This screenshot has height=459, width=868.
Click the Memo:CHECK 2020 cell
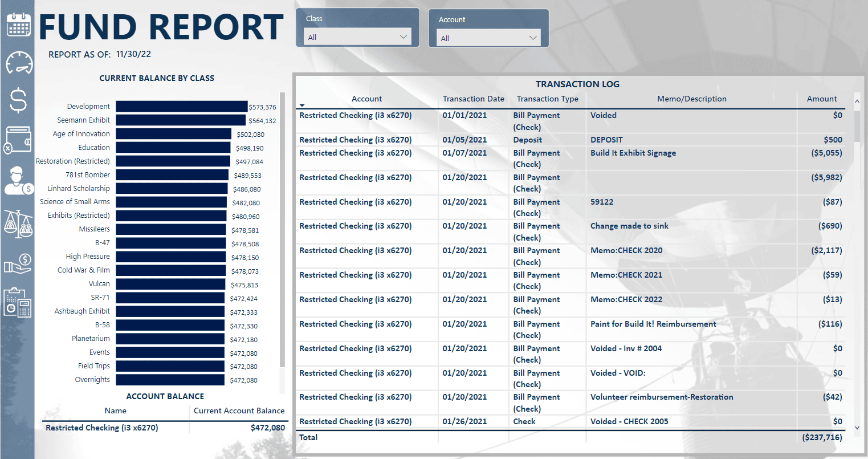[x=626, y=250]
